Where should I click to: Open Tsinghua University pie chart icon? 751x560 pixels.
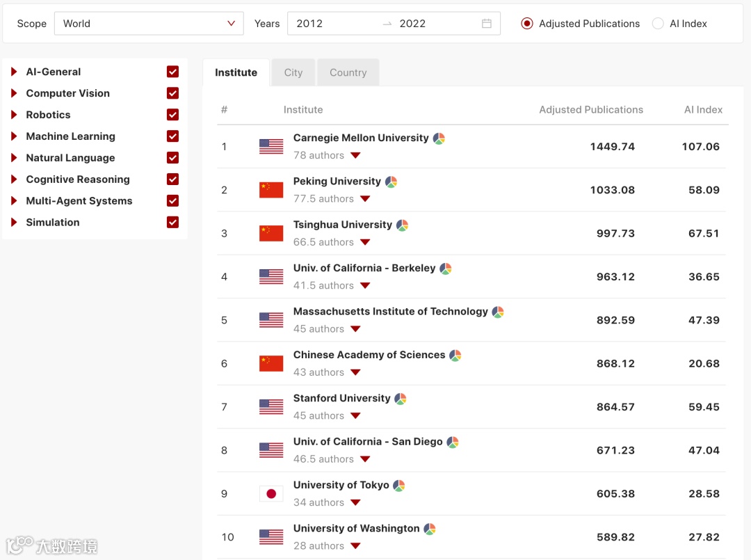tap(403, 225)
